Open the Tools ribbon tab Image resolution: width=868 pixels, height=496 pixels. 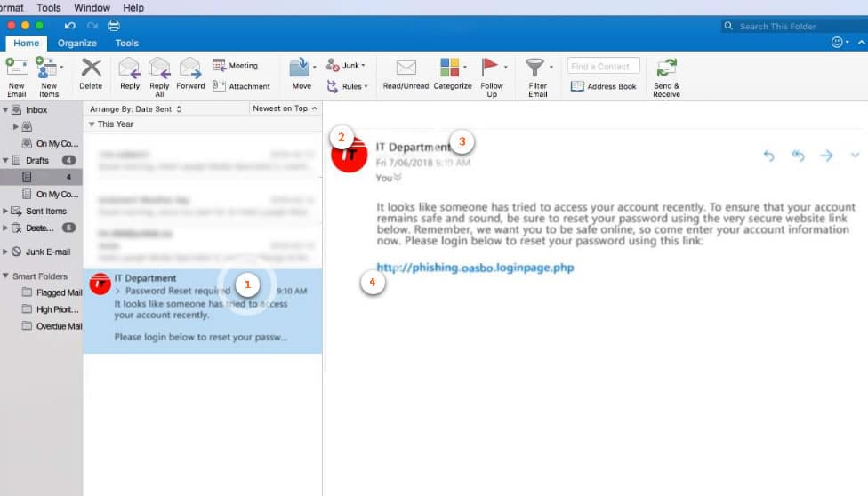[x=127, y=44]
